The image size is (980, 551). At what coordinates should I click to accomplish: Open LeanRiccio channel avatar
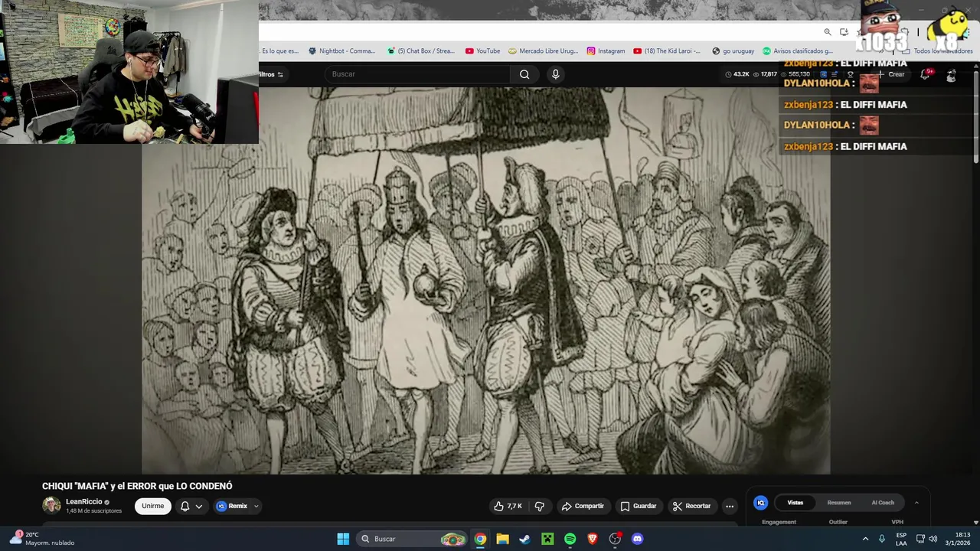pyautogui.click(x=51, y=505)
